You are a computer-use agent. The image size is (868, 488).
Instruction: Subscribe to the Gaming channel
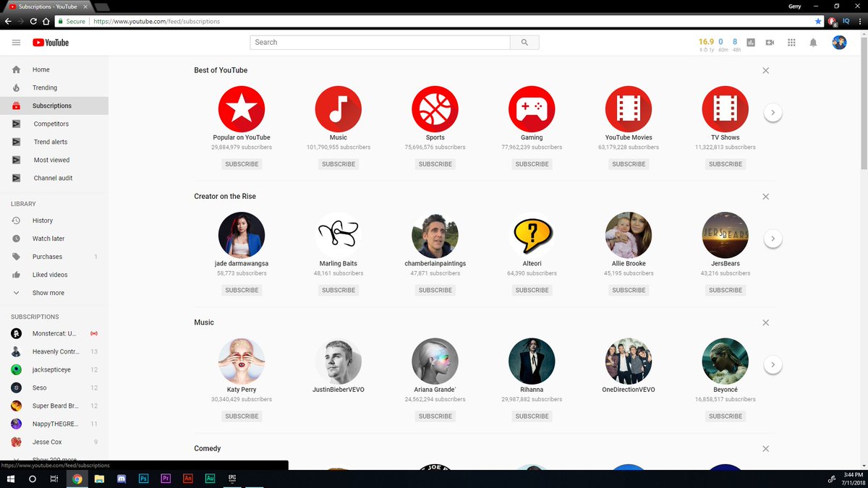click(532, 164)
